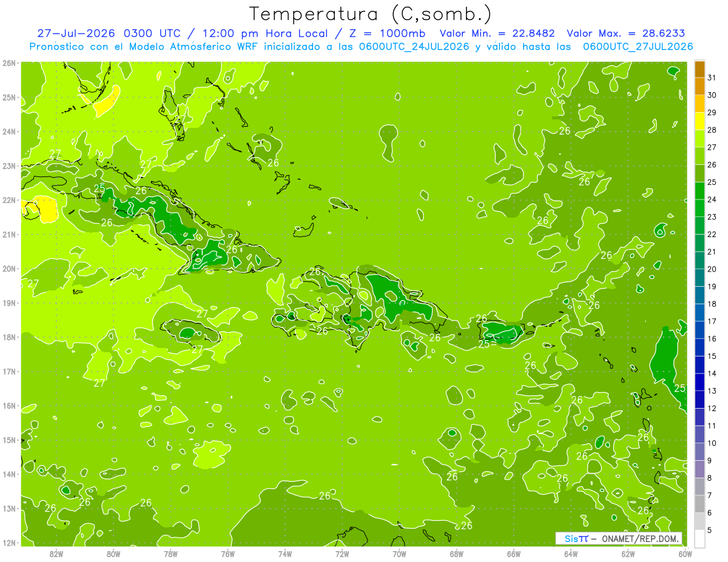Click the gray scale segment between 6 and 7
Viewport: 728px width, 562px height.
pyautogui.click(x=699, y=504)
